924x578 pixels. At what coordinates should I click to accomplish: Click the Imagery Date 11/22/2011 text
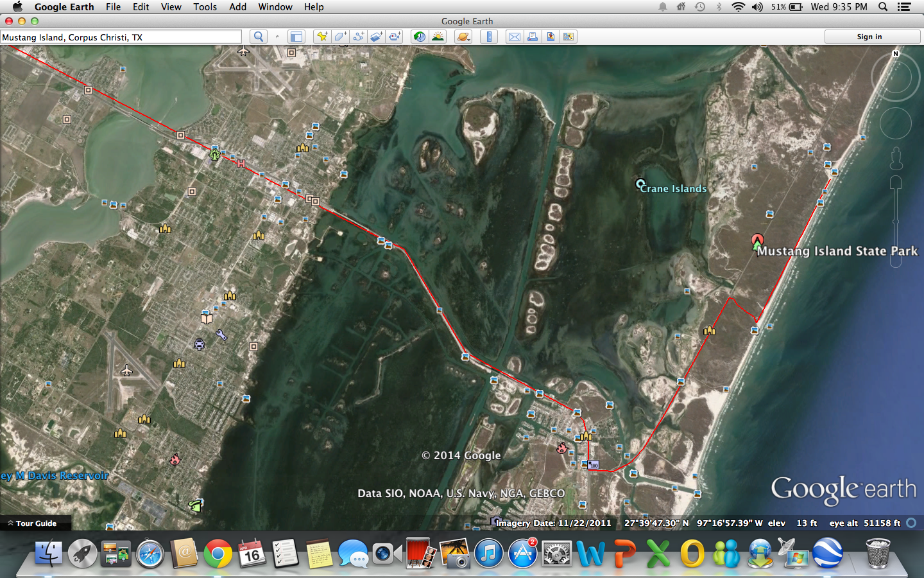553,523
